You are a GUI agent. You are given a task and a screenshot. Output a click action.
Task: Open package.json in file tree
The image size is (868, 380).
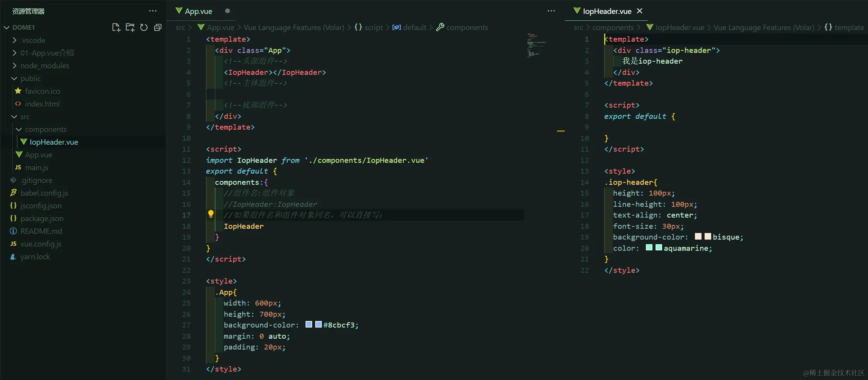[42, 218]
